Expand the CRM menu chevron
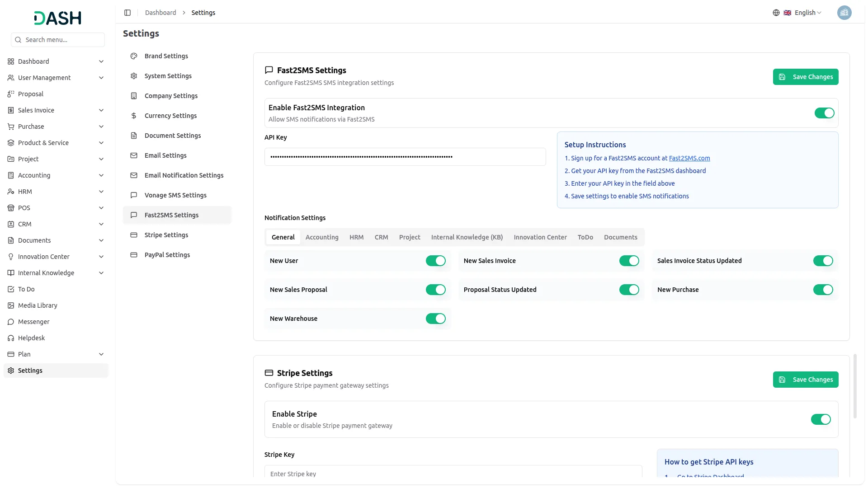 pyautogui.click(x=101, y=224)
